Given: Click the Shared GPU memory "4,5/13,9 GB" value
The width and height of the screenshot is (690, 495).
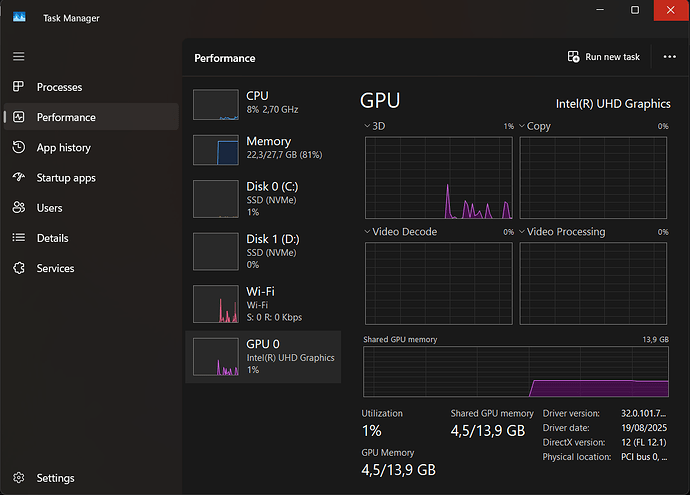Looking at the screenshot, I should [488, 431].
